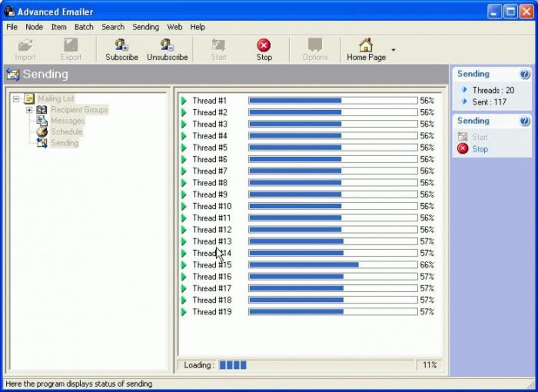Viewport: 538px width, 392px height.
Task: Click the green arrow beside Thread #1
Action: tap(184, 101)
